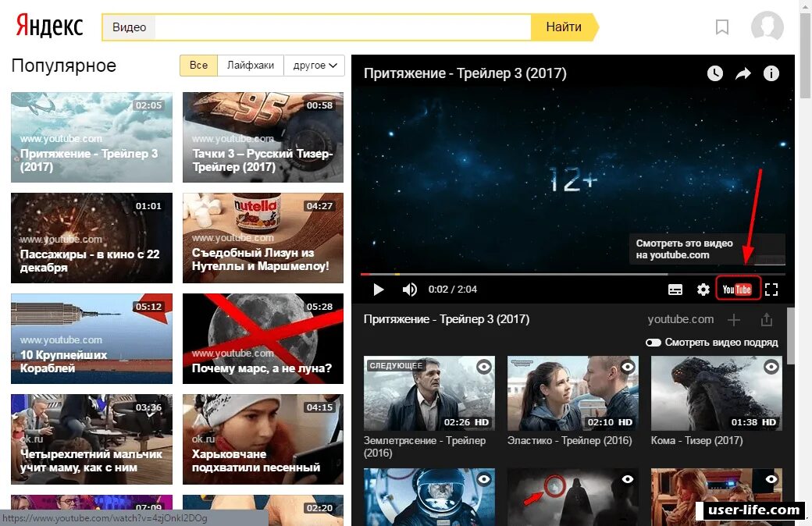The image size is (812, 526).
Task: Toggle eye icon on Землетрясение thumbnail
Action: [483, 367]
